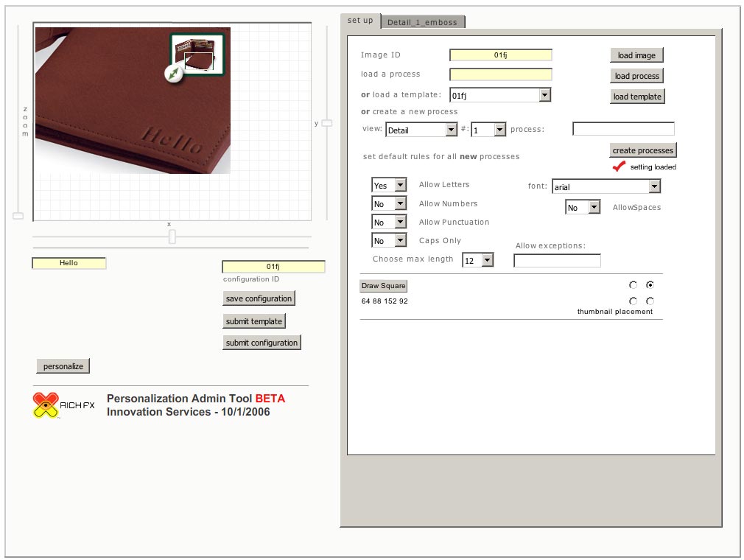744x560 pixels.
Task: Click the create processes button
Action: (x=642, y=150)
